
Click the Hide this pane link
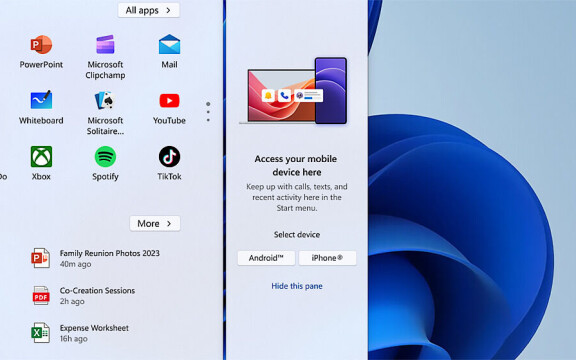click(x=297, y=286)
